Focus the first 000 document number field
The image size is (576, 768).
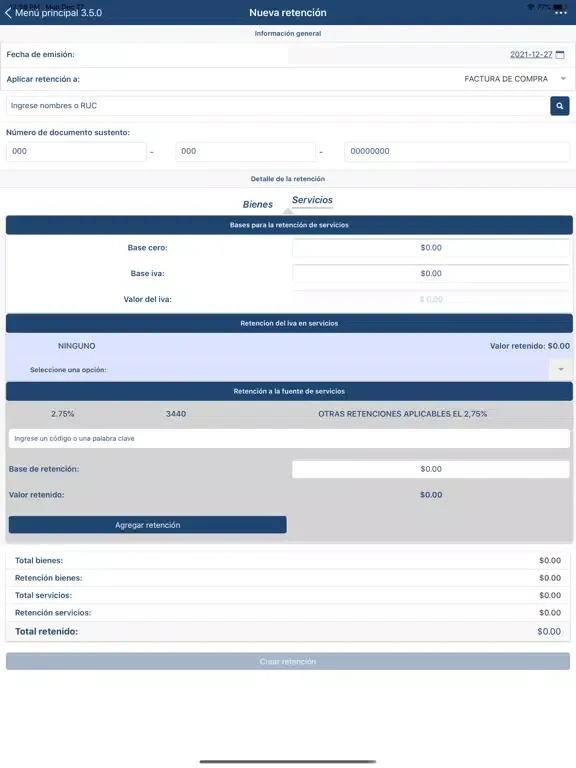pos(76,151)
